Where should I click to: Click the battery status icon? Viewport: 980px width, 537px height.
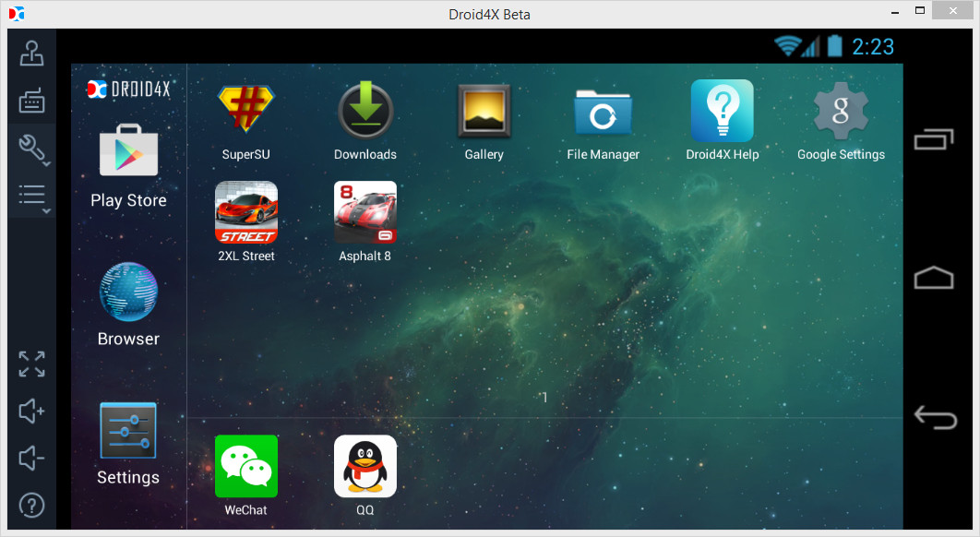pos(835,45)
